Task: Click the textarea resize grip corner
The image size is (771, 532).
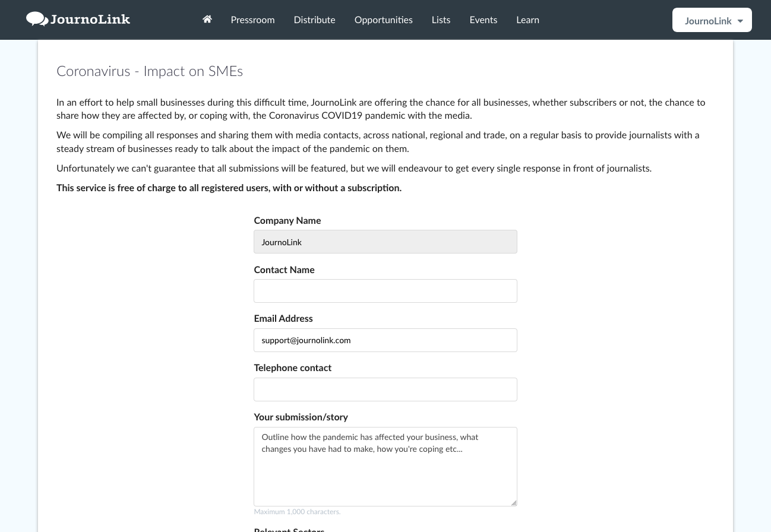Action: (x=513, y=502)
